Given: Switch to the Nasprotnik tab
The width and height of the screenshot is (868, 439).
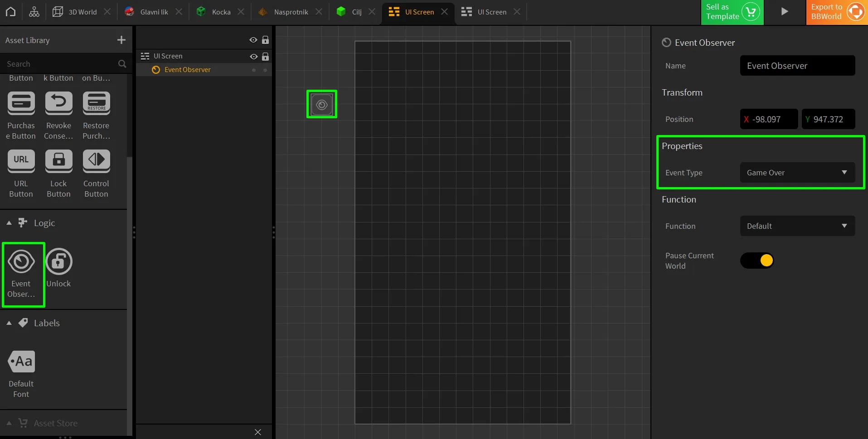Looking at the screenshot, I should tap(291, 12).
